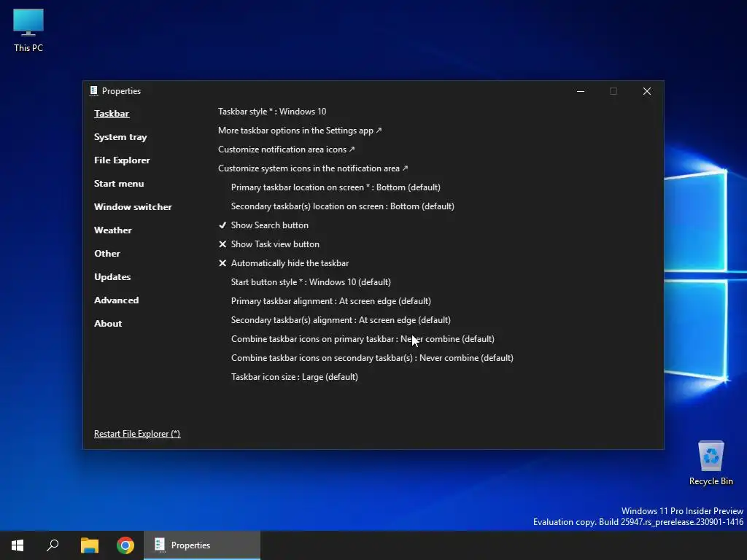This screenshot has height=560, width=747.
Task: Switch to Start menu section
Action: (119, 184)
